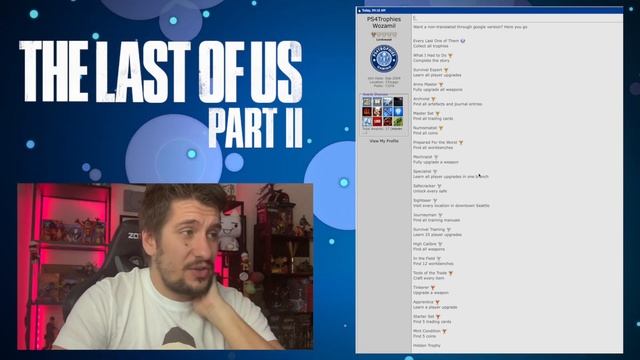
Task: Click the silver trophy icon next to Sightseer
Action: [x=435, y=200]
